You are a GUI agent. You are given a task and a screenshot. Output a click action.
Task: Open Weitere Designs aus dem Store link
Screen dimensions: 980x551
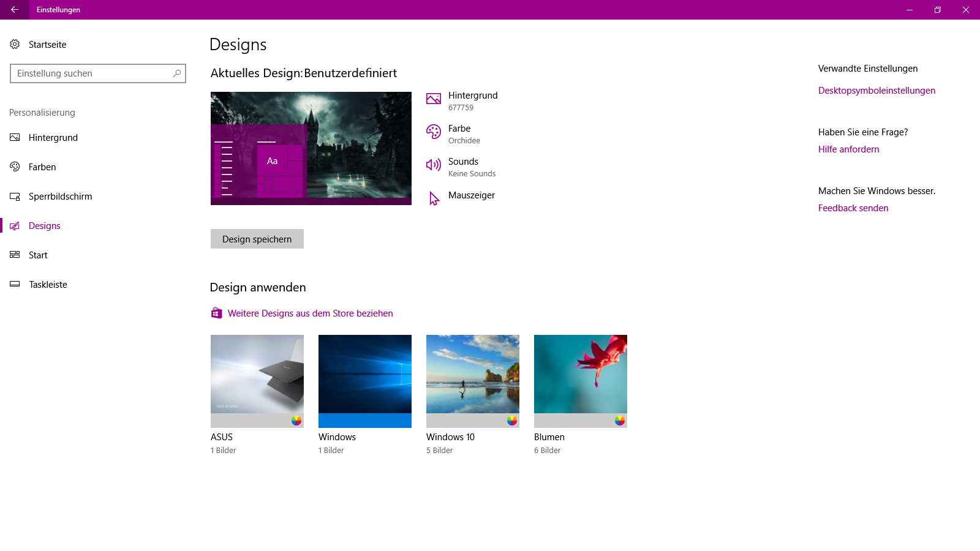pyautogui.click(x=310, y=313)
